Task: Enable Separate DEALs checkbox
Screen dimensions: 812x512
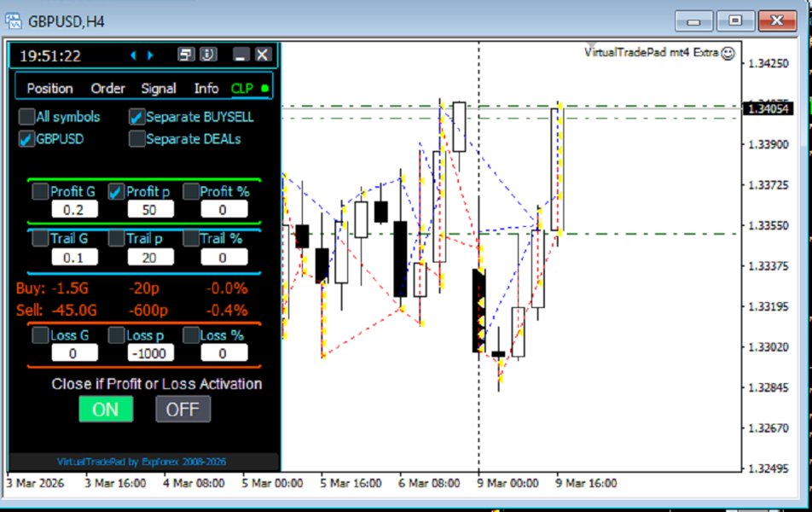Action: point(136,139)
